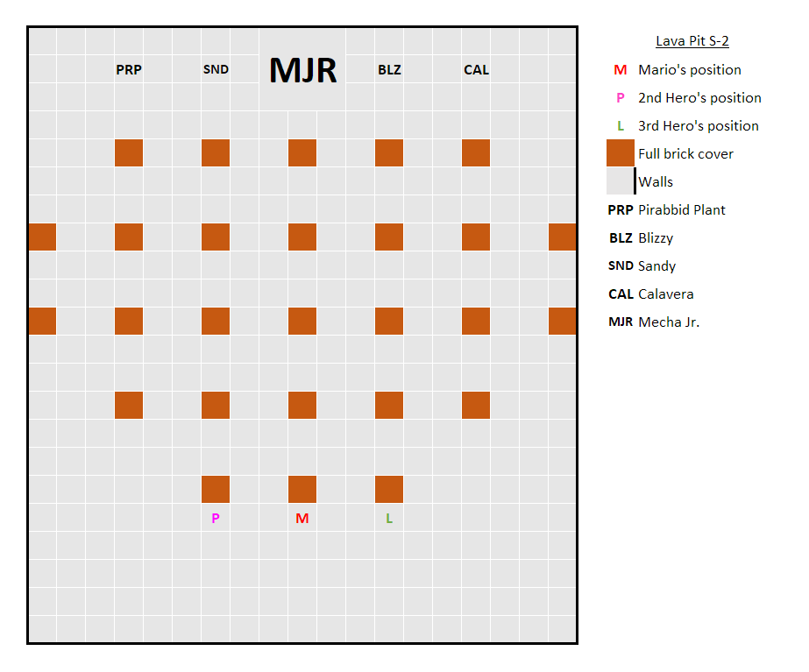Image resolution: width=809 pixels, height=672 pixels.
Task: Select the SND enemy marker on the grid
Action: click(x=216, y=70)
